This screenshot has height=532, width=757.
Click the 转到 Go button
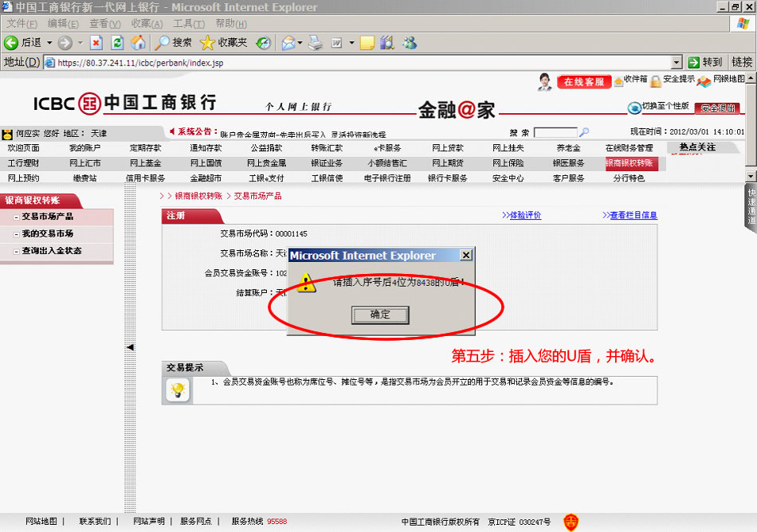click(x=705, y=62)
